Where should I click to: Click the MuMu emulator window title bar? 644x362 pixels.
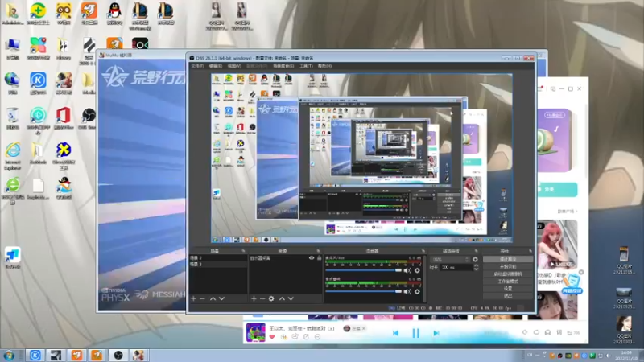tap(141, 55)
